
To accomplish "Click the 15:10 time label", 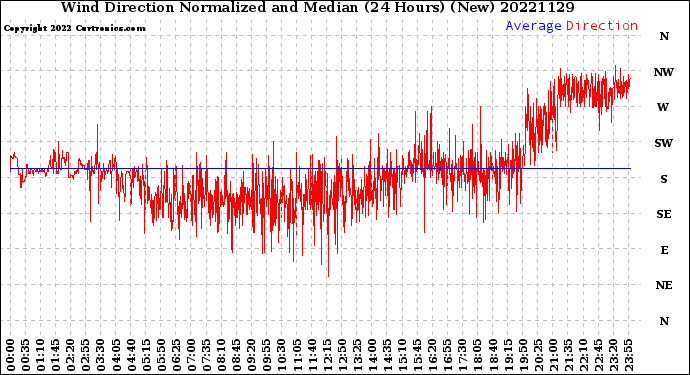I will (x=403, y=355).
